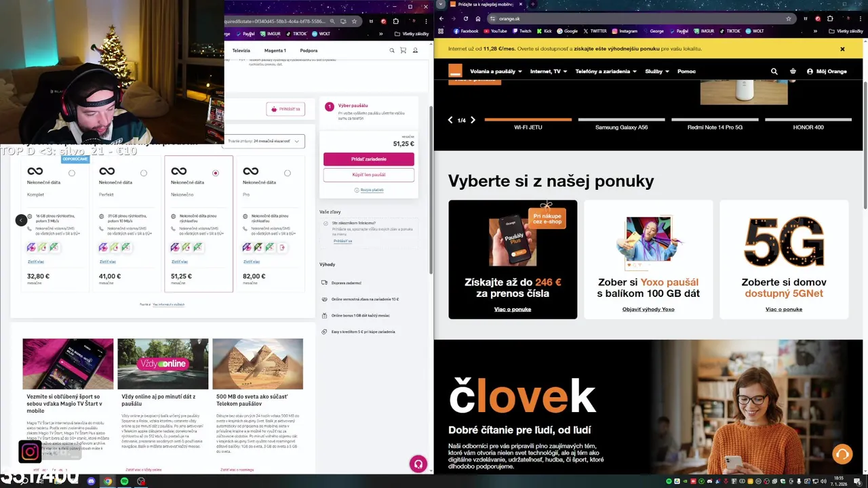Close the yellow internet offer banner
The height and width of the screenshot is (488, 868).
(842, 49)
